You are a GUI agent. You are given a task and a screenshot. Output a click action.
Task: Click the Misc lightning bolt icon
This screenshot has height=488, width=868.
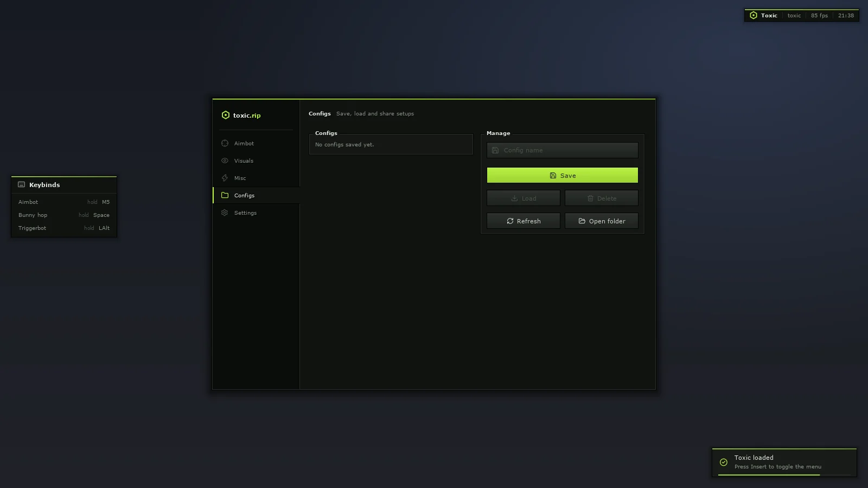point(225,178)
